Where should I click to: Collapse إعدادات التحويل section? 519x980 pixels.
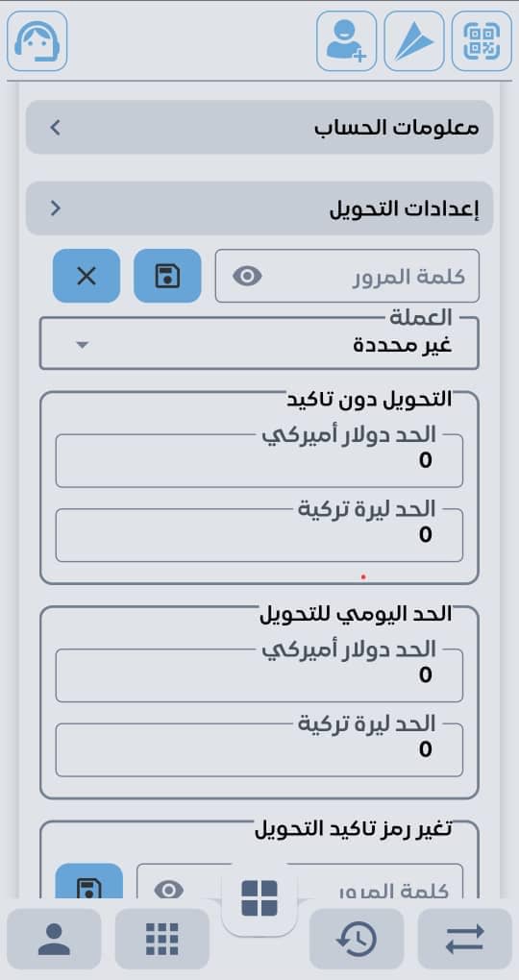(x=259, y=208)
